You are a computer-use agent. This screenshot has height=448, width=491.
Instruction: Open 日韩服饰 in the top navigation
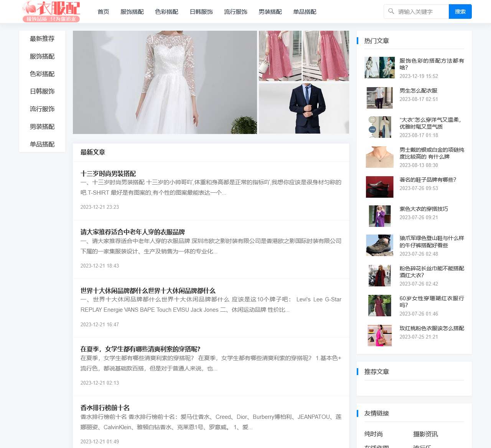point(201,12)
